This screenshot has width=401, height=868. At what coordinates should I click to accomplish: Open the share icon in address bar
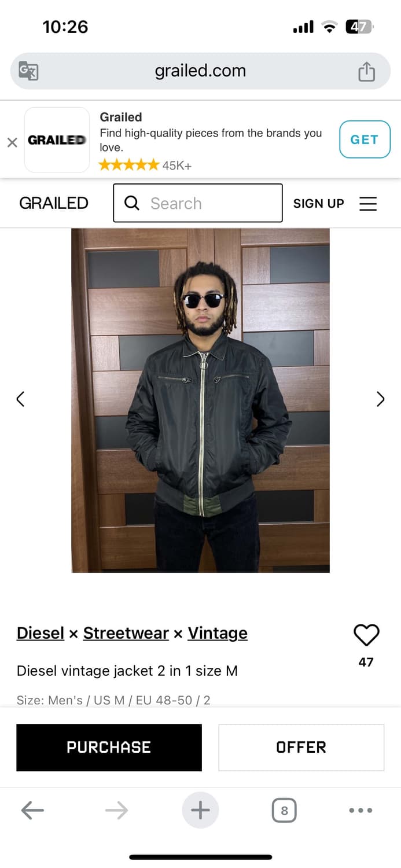[366, 71]
